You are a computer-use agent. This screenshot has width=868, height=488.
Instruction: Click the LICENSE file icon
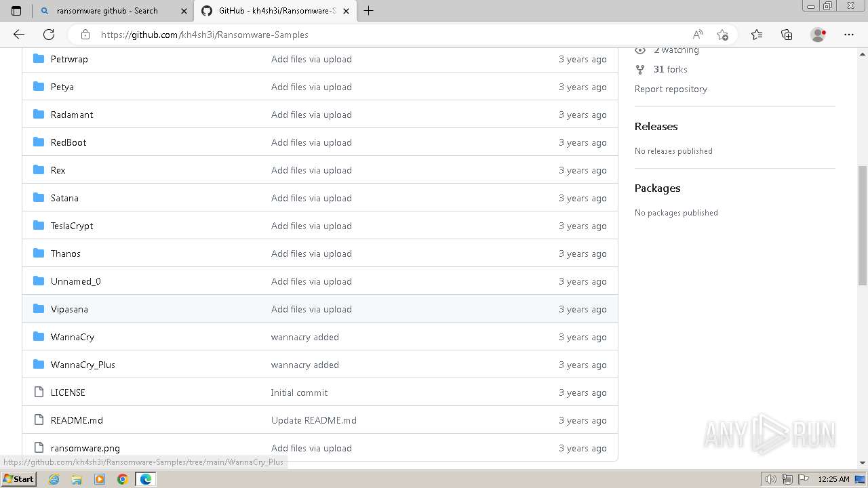[x=39, y=392]
